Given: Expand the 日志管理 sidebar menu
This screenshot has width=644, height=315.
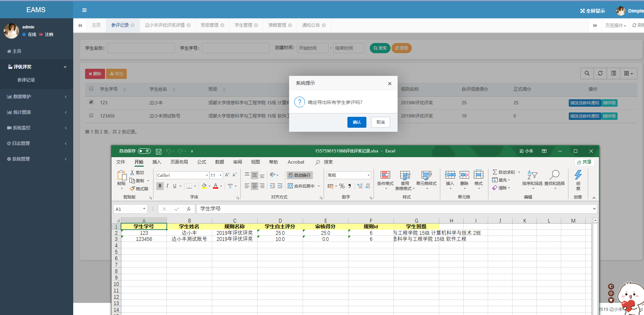Looking at the screenshot, I should 37,143.
